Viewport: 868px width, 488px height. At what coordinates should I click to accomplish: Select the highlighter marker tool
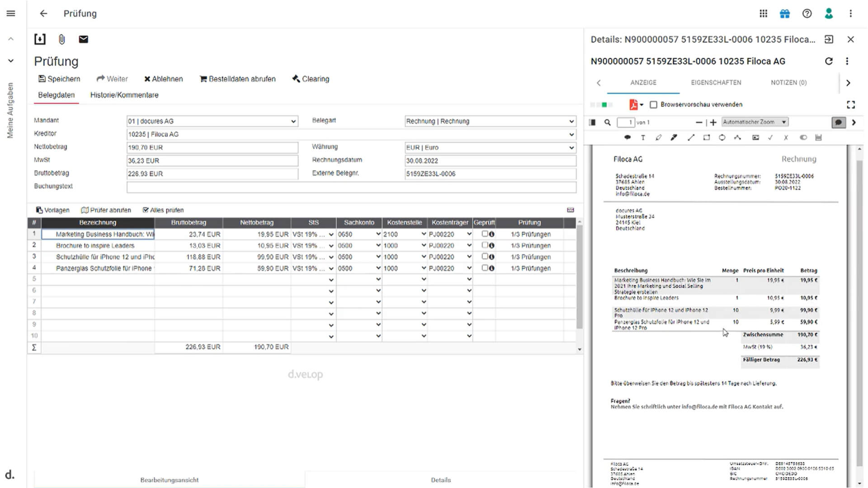coord(674,137)
